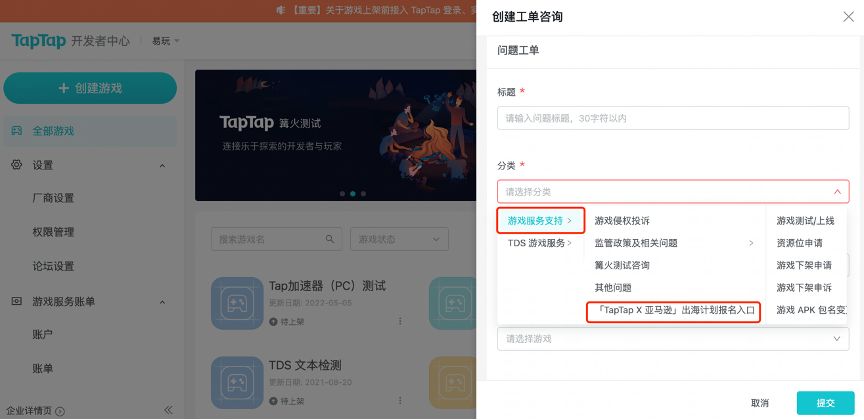Click the TapTap 开发者中心 logo

tap(71, 41)
